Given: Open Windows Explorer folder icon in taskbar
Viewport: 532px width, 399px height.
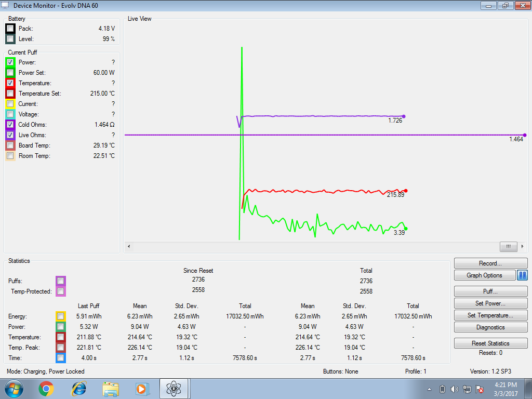Looking at the screenshot, I should [111, 388].
